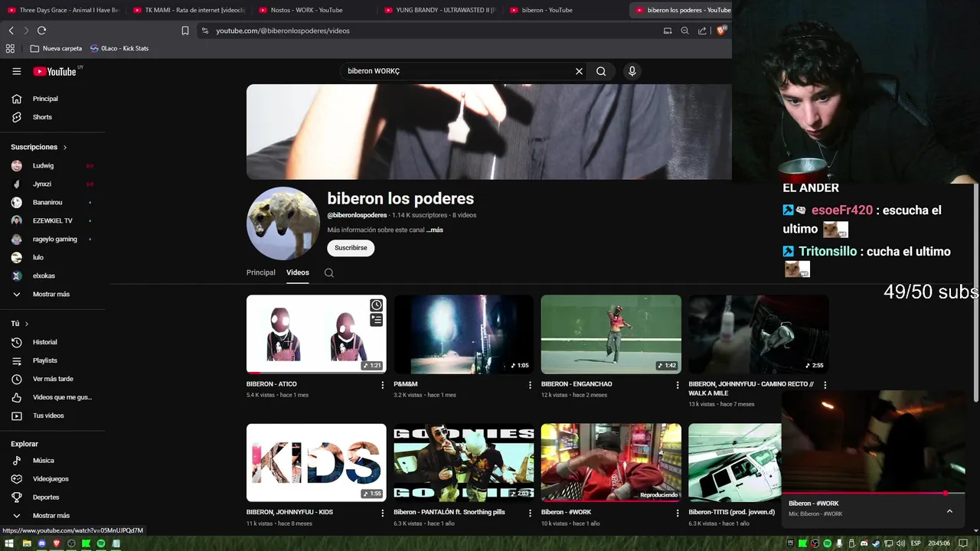Open BIBERON - ENGANCHAO video thumbnail

(x=611, y=334)
